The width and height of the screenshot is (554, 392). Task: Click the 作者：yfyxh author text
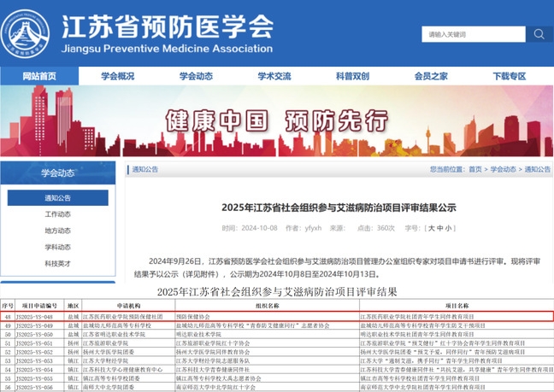point(304,228)
